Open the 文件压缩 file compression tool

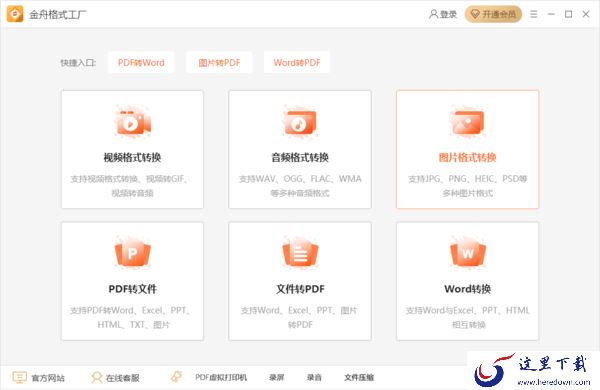(359, 377)
